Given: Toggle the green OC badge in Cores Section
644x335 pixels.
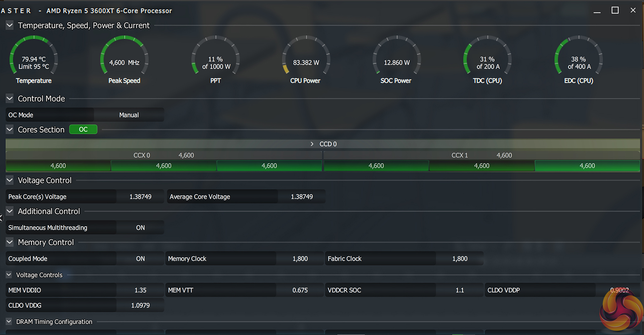Looking at the screenshot, I should [x=83, y=129].
